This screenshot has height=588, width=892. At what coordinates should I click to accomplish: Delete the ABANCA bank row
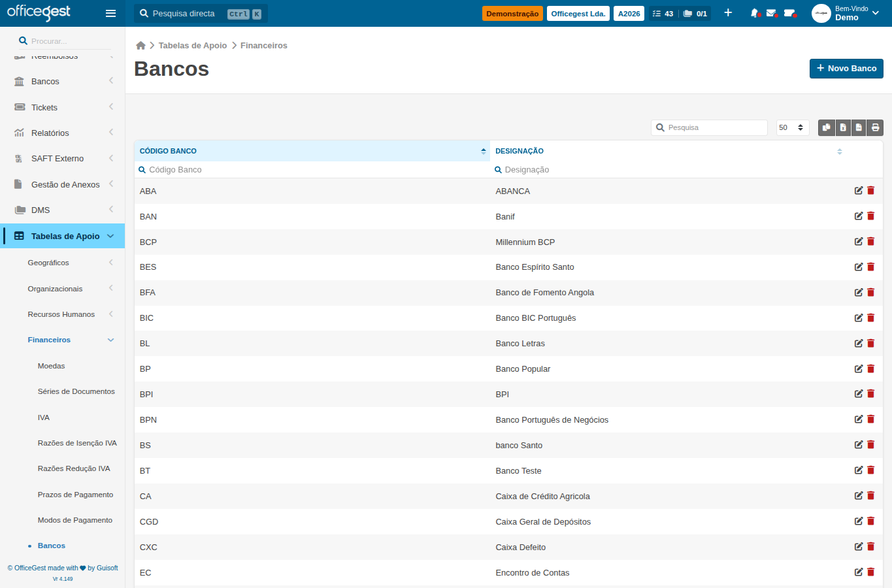click(870, 191)
